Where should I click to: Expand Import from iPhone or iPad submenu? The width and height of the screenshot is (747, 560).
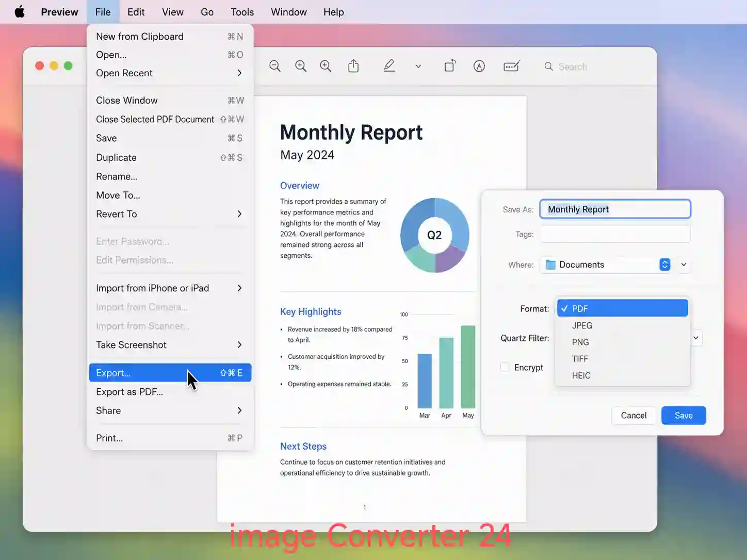[170, 288]
